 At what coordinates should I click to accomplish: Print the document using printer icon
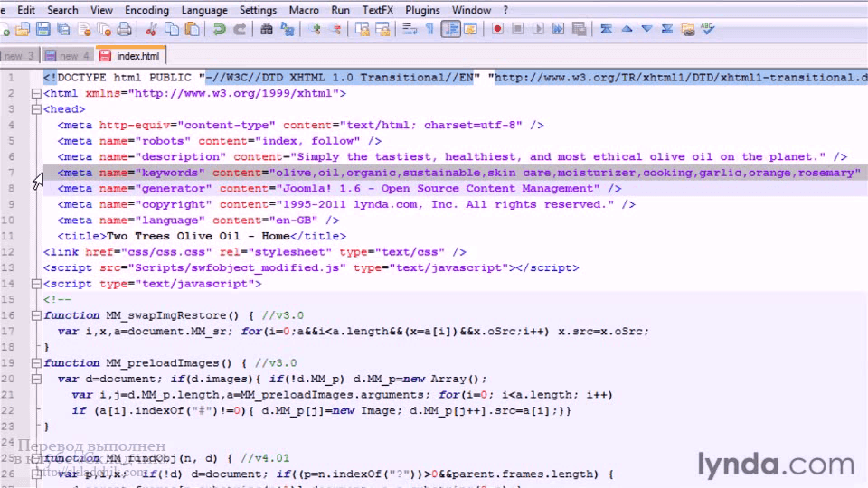click(x=125, y=29)
